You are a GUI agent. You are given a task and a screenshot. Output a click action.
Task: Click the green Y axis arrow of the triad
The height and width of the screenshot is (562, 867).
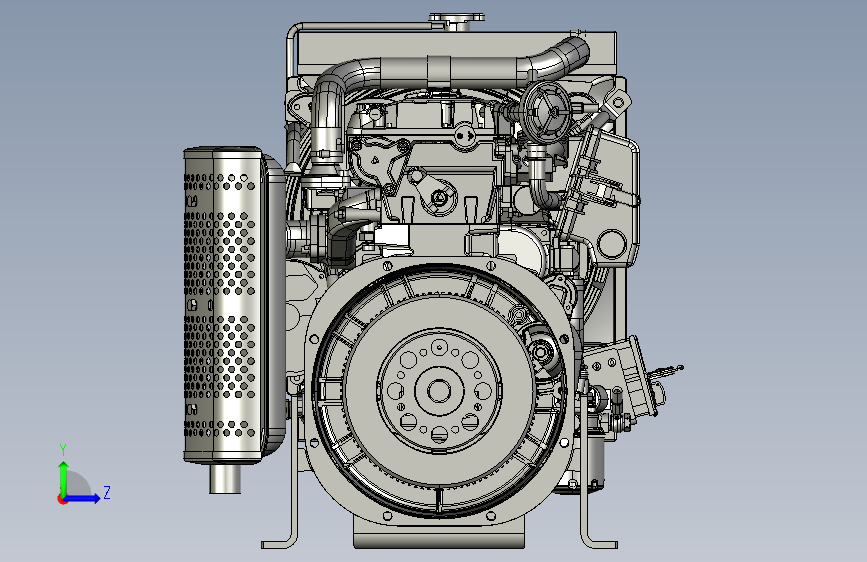pyautogui.click(x=64, y=479)
